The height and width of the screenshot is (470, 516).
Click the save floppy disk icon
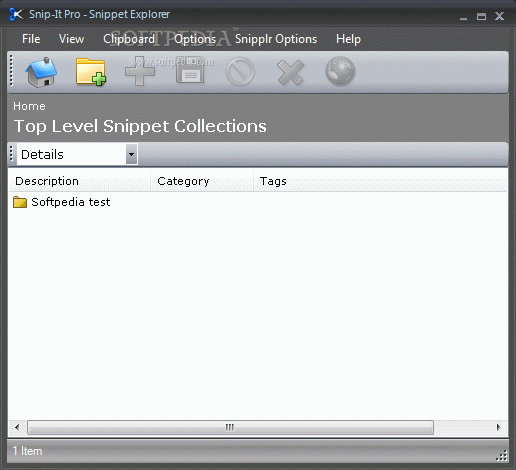pos(190,70)
